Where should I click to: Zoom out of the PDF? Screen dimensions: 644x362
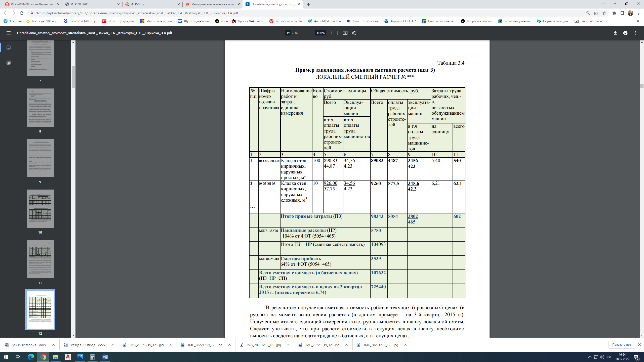[x=309, y=33]
